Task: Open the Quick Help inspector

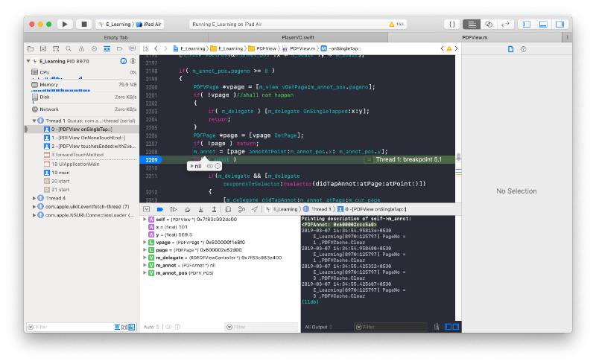Action: point(523,49)
